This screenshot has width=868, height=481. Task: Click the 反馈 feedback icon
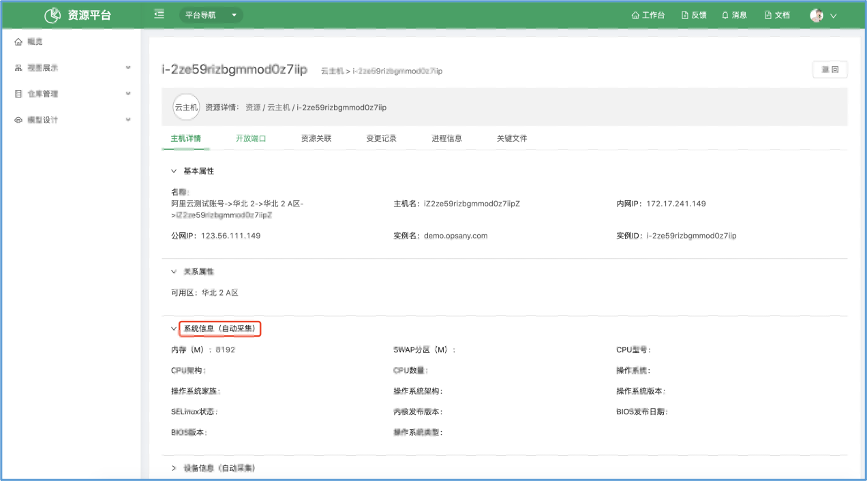[x=693, y=16]
